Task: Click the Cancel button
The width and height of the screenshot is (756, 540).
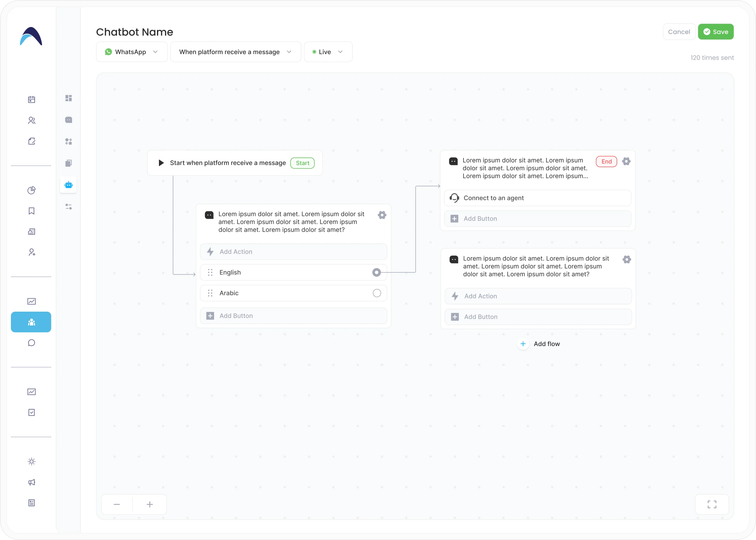Action: 679,32
